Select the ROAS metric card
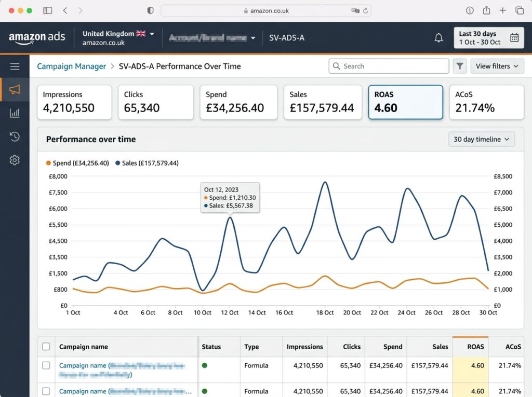This screenshot has width=532, height=397. pos(405,102)
